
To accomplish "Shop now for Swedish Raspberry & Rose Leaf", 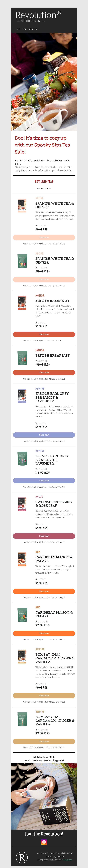I will (x=44, y=536).
